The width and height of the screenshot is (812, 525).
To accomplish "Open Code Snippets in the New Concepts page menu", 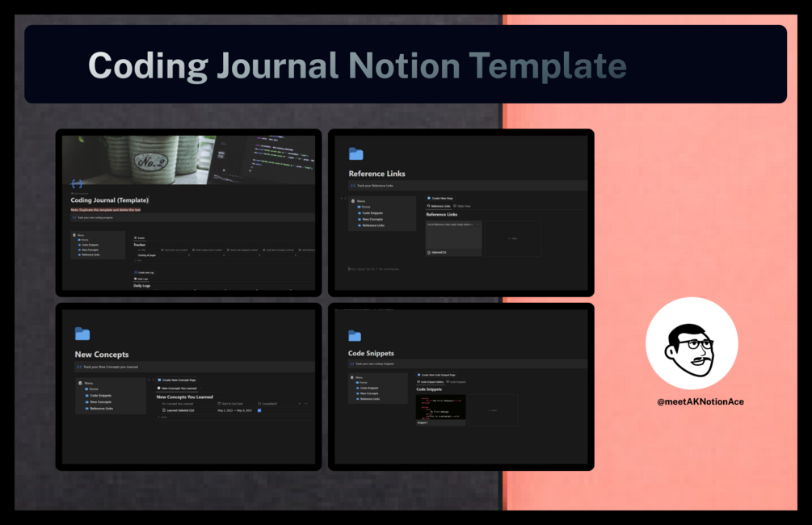I will [x=99, y=396].
